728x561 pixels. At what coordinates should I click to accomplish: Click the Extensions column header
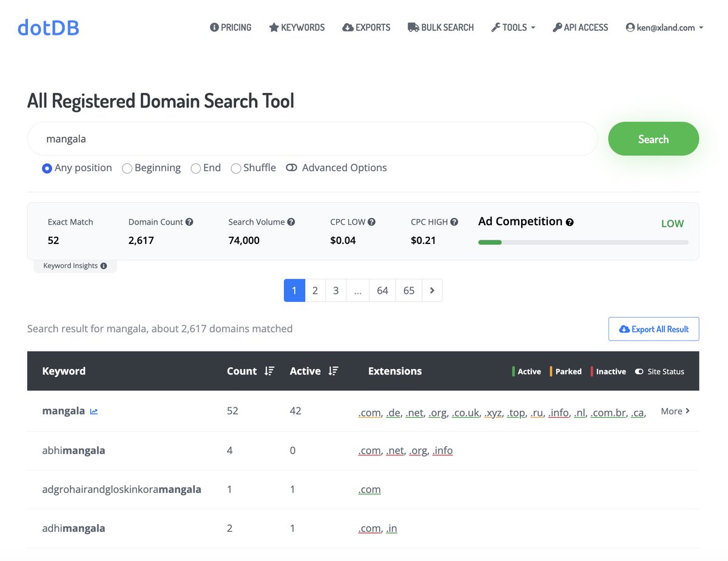click(395, 371)
